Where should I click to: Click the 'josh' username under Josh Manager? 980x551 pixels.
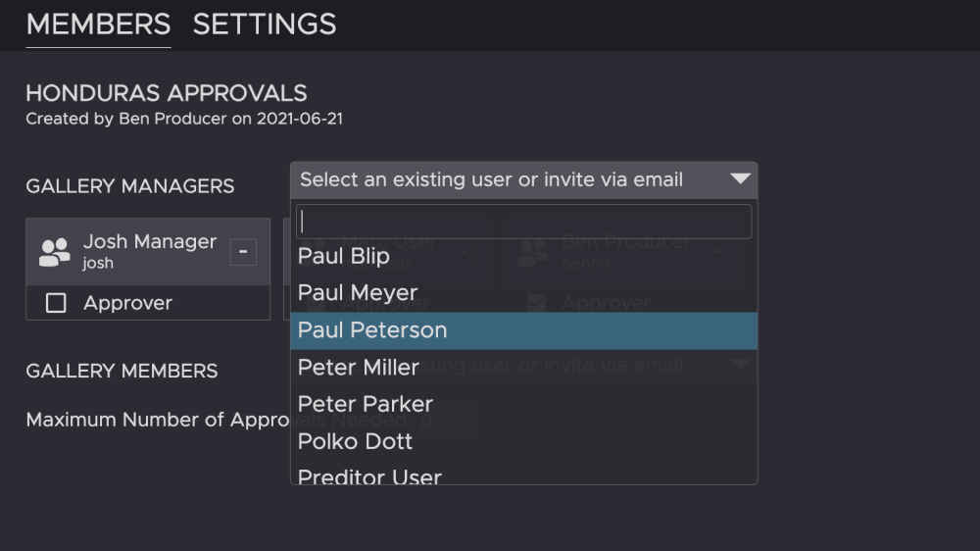(x=98, y=264)
